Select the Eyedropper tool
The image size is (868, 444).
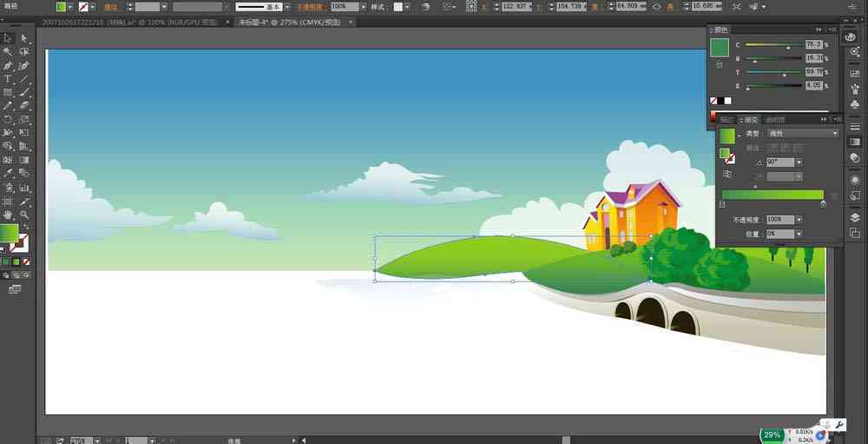pyautogui.click(x=8, y=173)
